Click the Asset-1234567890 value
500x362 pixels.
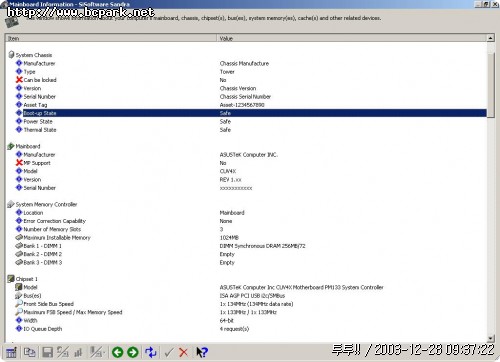[x=242, y=105]
